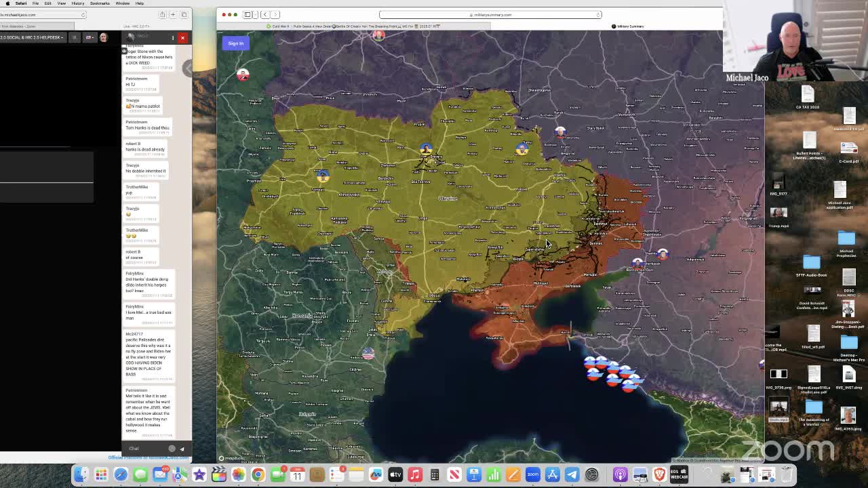Open the 2.0 Social & IWC Helpdesk dropdown
Viewport: 868px width, 488px height.
click(x=33, y=37)
